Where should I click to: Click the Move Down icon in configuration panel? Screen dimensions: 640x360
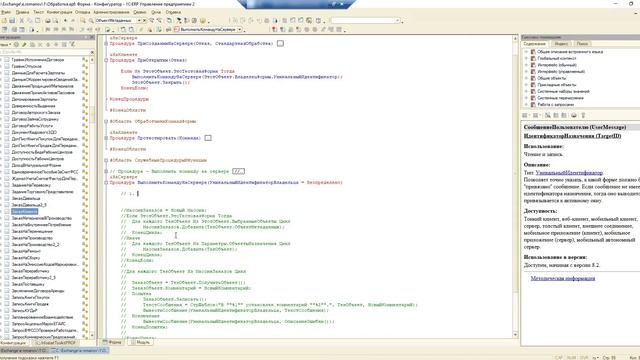coord(56,44)
